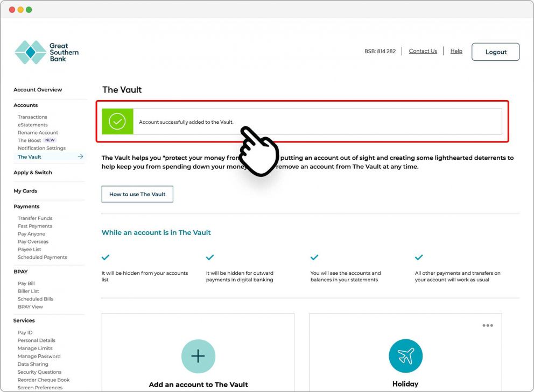Click the BPAY section heading
The image size is (534, 392).
(x=20, y=272)
